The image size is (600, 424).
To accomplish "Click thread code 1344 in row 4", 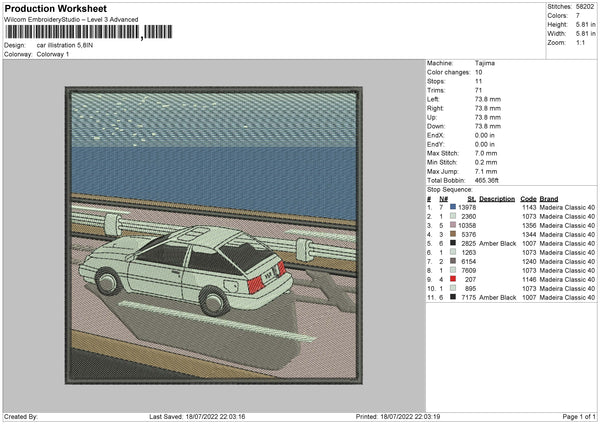I will 529,235.
